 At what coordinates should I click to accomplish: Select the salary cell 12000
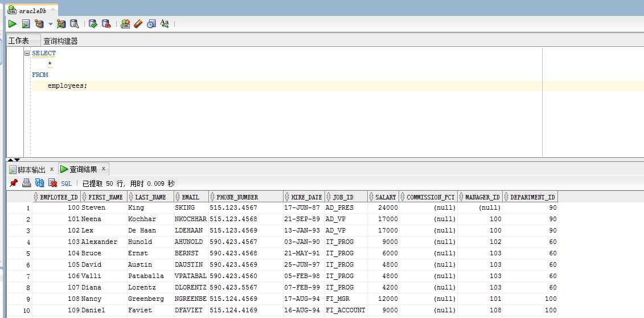coord(383,299)
